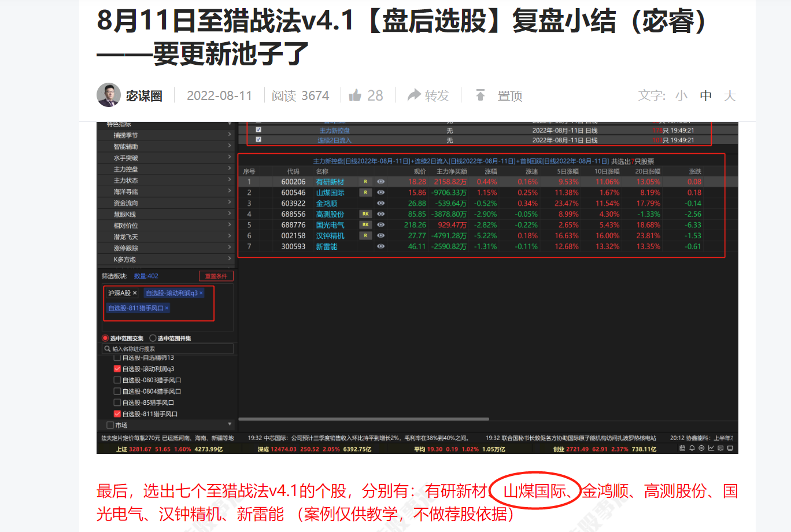This screenshot has width=791, height=532.
Task: Click eye icon for 汉钟精机 row
Action: (381, 235)
